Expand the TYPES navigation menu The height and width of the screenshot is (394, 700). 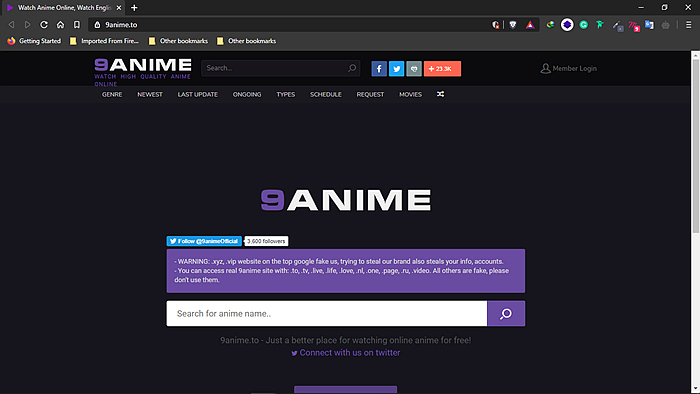286,95
